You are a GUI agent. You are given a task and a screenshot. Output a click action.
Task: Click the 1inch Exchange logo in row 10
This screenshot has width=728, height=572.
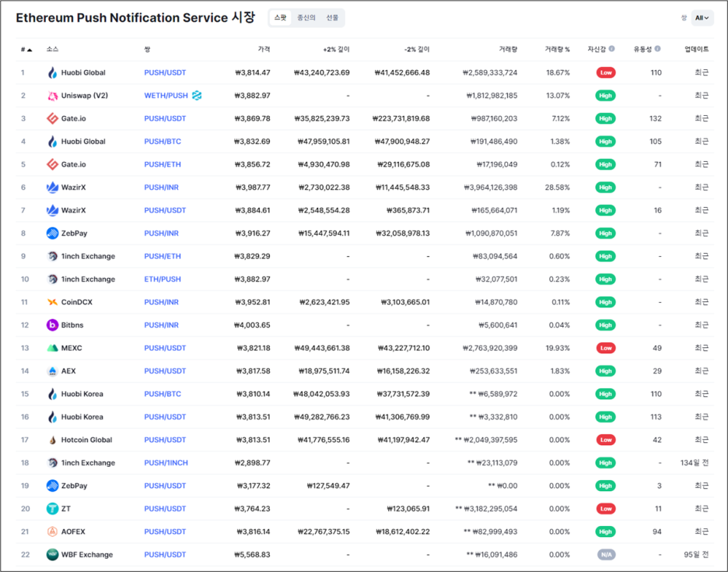52,279
